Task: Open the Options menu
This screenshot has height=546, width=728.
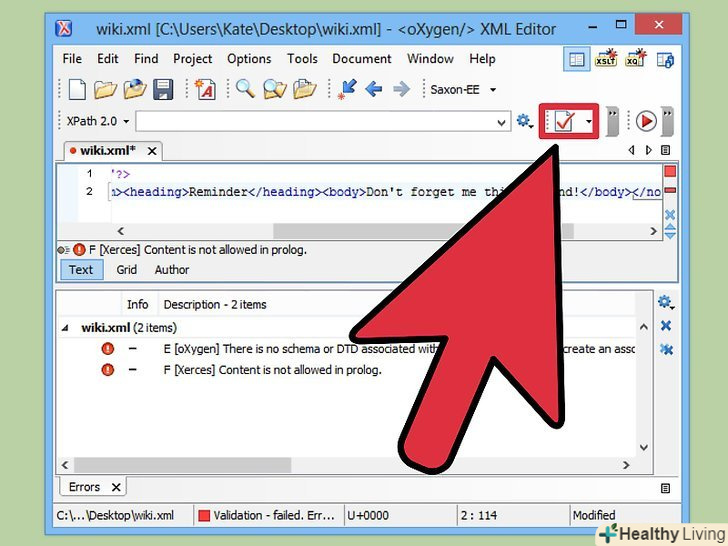Action: [249, 59]
